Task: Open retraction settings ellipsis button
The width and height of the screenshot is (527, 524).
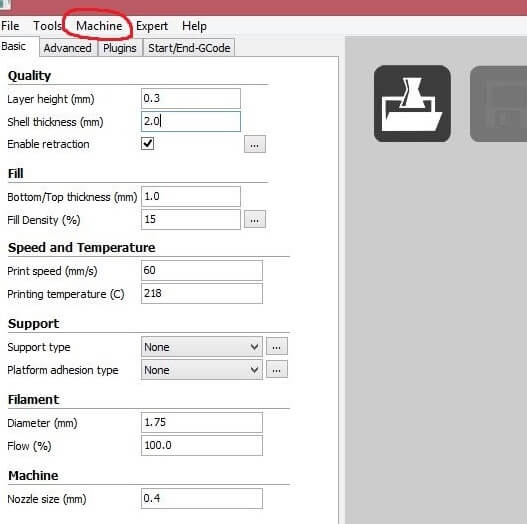Action: 255,145
